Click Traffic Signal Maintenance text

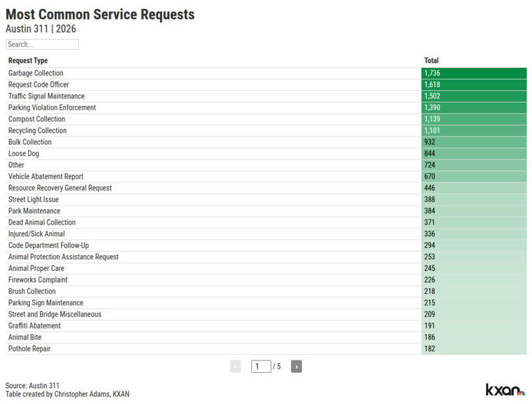point(46,96)
